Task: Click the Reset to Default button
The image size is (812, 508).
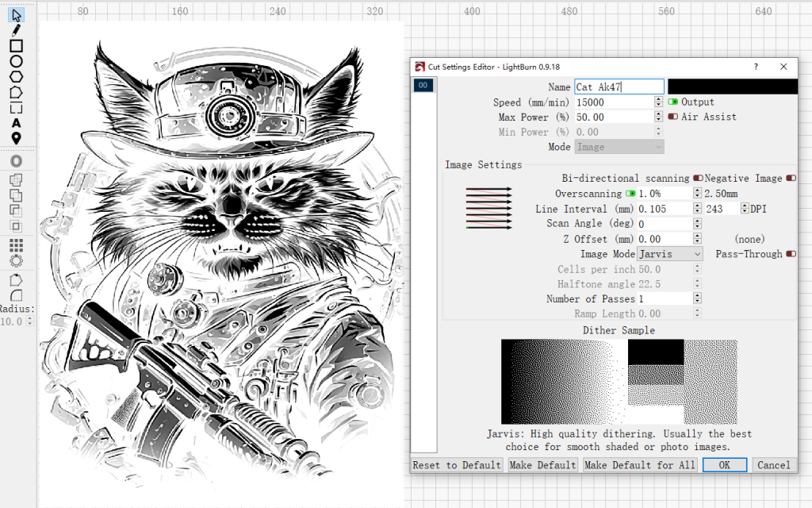Action: (x=456, y=465)
